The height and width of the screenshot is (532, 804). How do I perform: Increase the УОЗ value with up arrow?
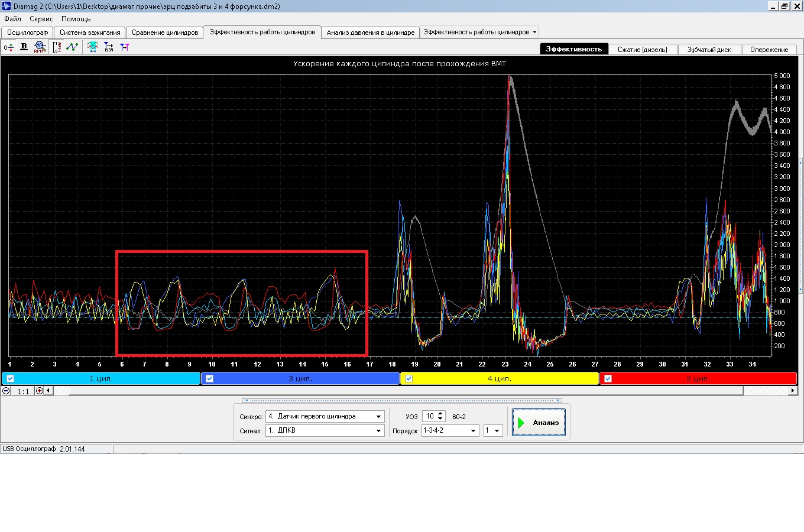440,414
